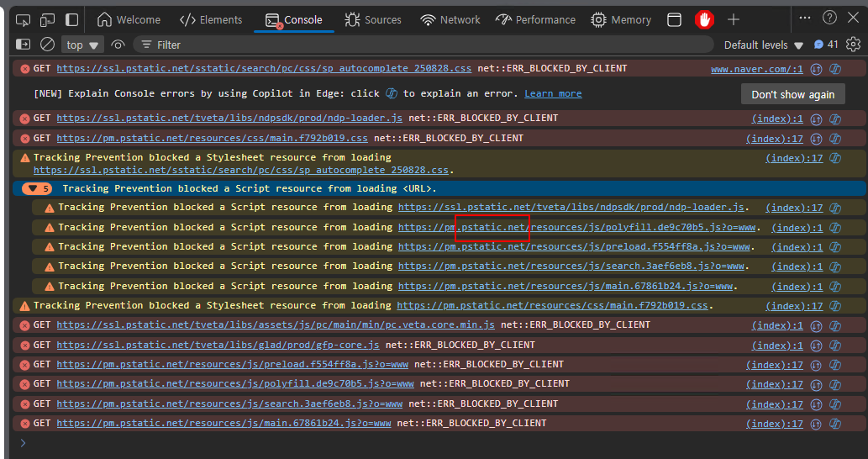Explain the sp_autocomplete GET error with Copilot
This screenshot has height=459, width=868.
coord(835,69)
